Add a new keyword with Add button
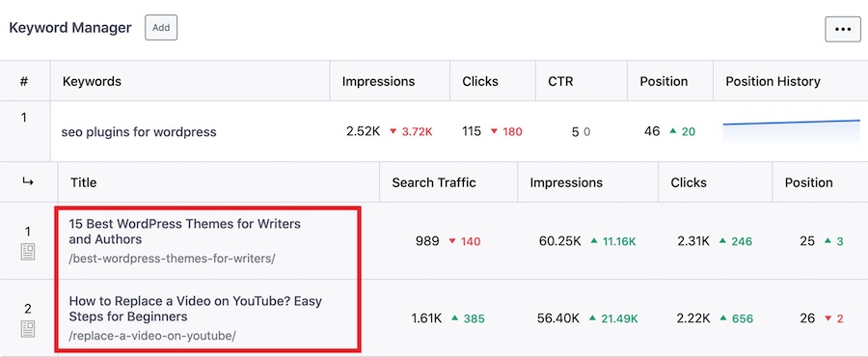868x357 pixels. 161,28
